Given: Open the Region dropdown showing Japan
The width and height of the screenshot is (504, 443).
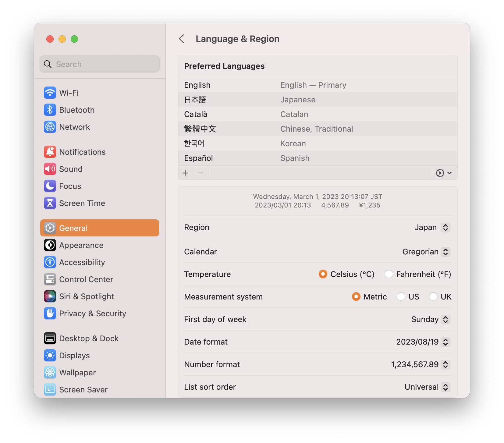Looking at the screenshot, I should pos(432,228).
